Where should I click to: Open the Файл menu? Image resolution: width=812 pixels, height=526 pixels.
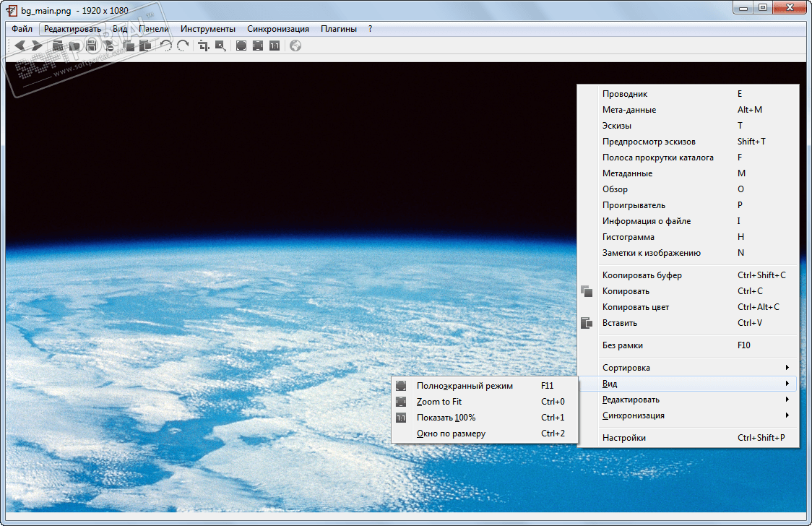click(x=22, y=29)
